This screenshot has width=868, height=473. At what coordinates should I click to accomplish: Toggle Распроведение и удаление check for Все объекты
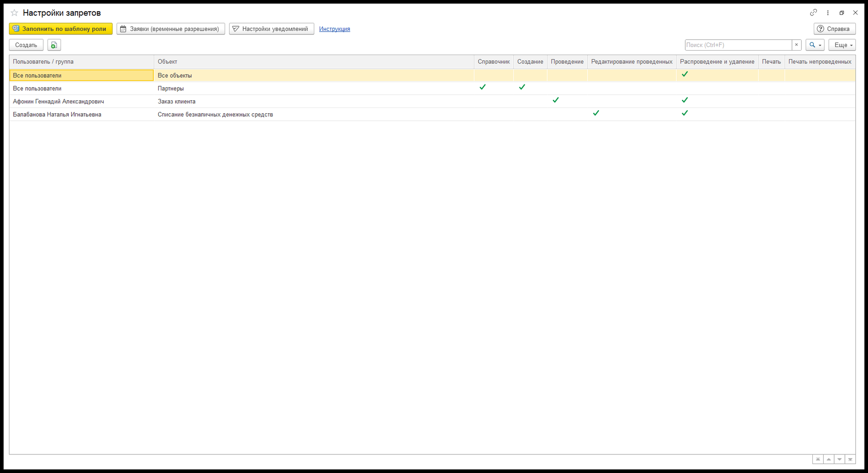coord(684,75)
